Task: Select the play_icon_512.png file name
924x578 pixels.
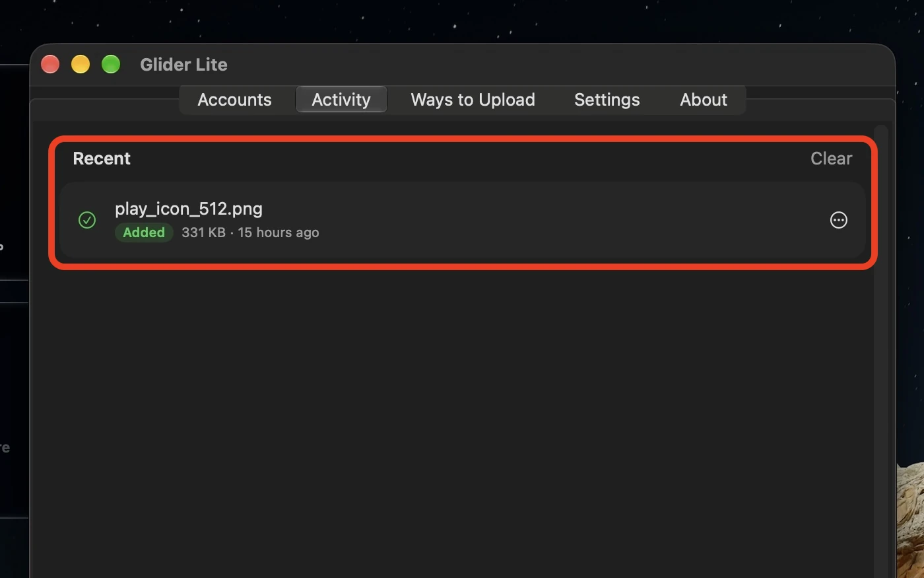Action: coord(189,209)
